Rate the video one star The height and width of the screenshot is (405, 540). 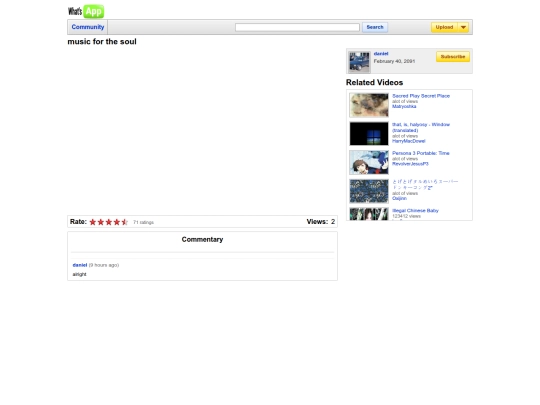coord(93,222)
